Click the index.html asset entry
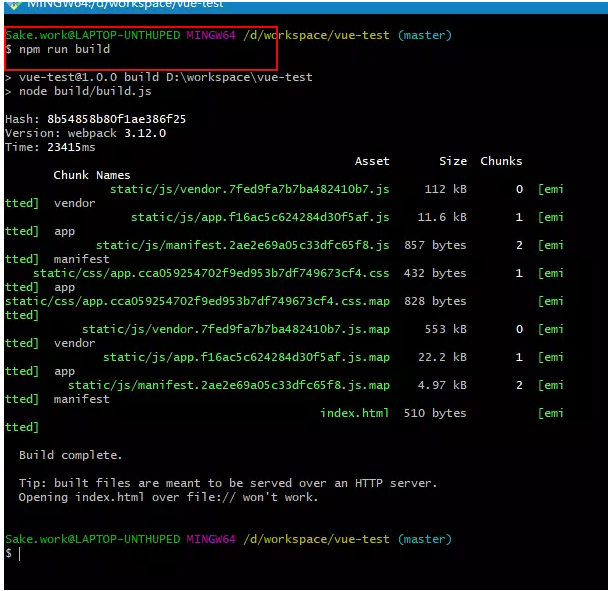The width and height of the screenshot is (608, 591). 354,413
